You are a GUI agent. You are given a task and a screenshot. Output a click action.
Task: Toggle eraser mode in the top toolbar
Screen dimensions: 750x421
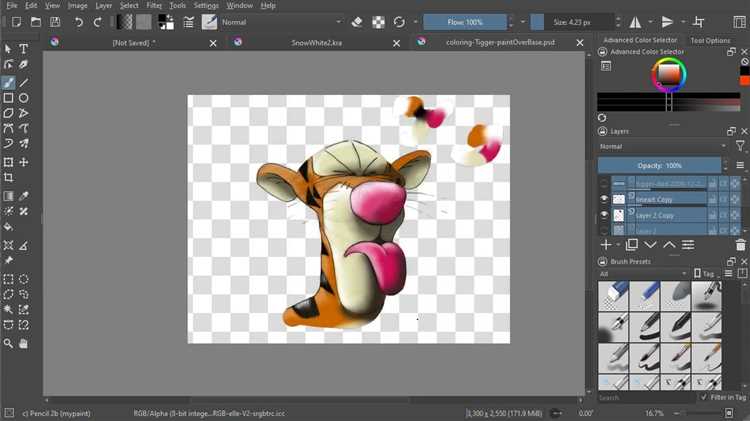(357, 22)
